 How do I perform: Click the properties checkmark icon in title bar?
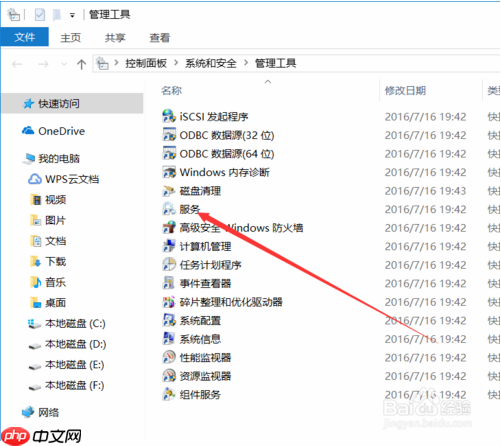(40, 15)
